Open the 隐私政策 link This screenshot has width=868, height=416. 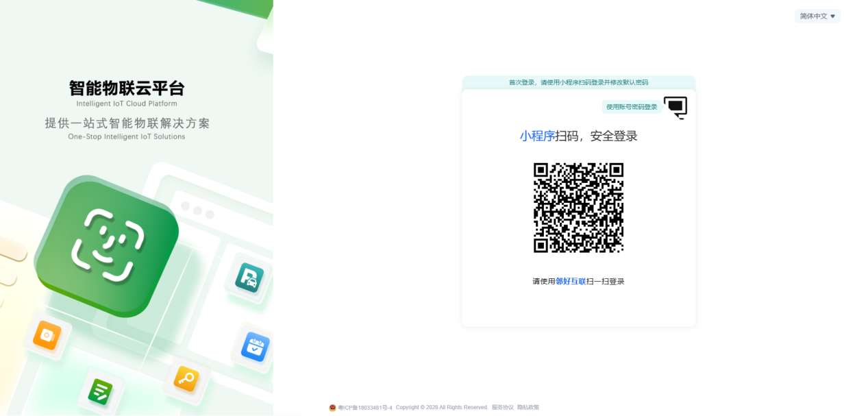click(528, 407)
